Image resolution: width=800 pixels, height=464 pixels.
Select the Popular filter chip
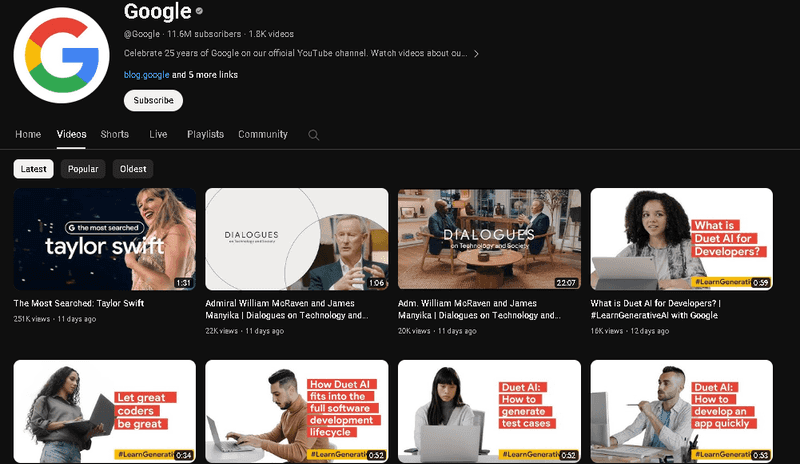pyautogui.click(x=83, y=169)
